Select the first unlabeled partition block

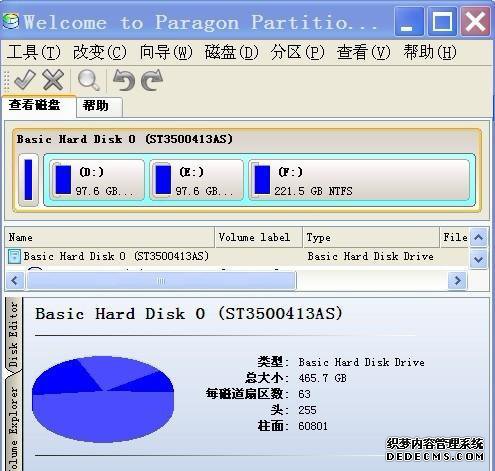tap(28, 180)
